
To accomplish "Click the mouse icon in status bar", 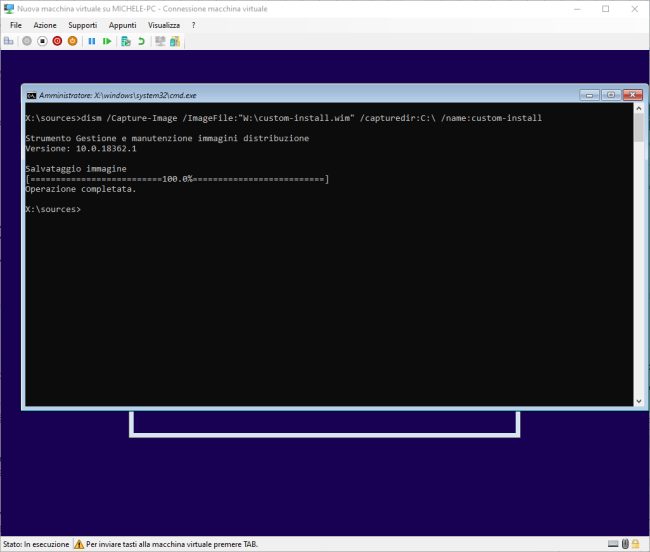I will (x=625, y=543).
